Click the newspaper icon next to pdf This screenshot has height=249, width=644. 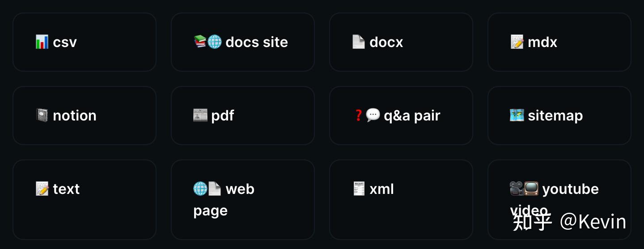(x=200, y=116)
